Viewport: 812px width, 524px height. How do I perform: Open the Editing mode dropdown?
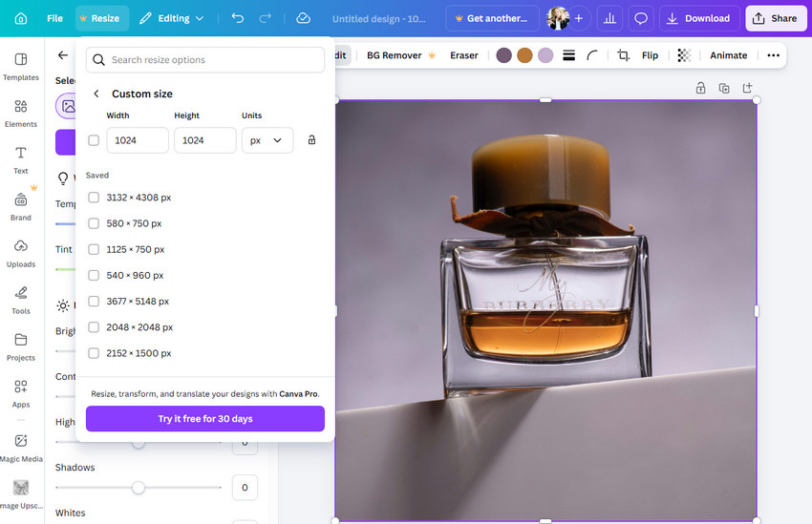pyautogui.click(x=171, y=19)
